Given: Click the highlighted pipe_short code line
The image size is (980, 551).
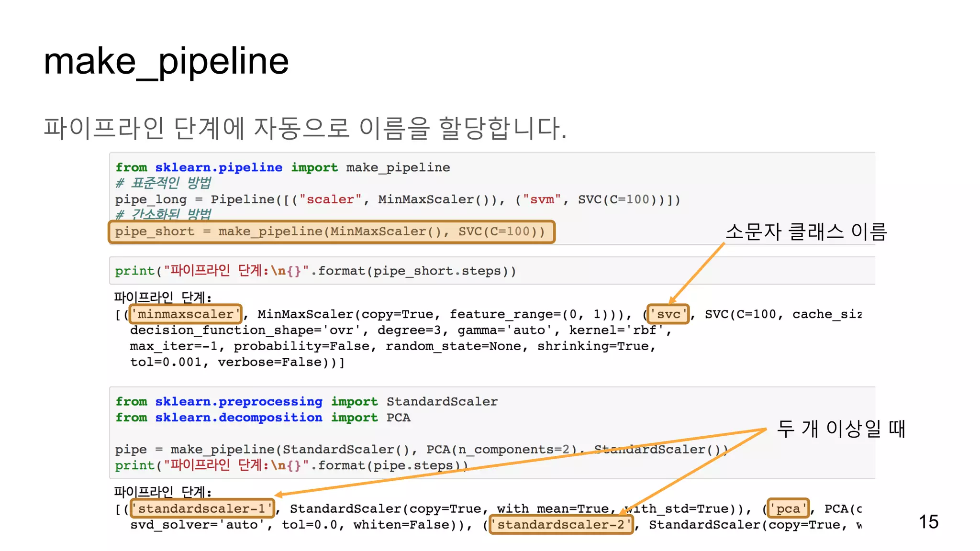Looking at the screenshot, I should tap(331, 232).
